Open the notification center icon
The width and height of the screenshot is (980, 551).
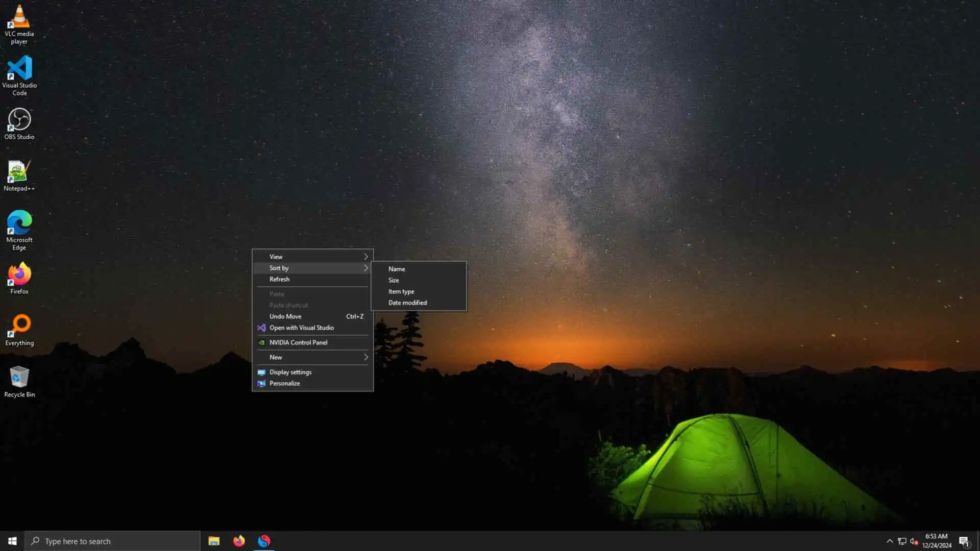tap(964, 541)
